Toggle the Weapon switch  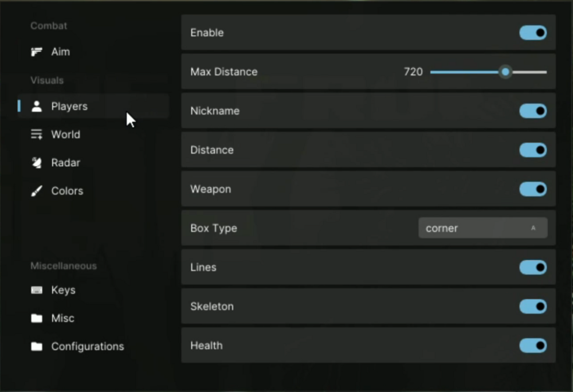[533, 189]
